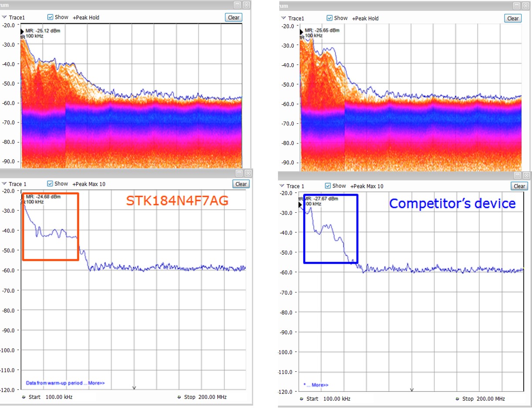Expand Trace 1 dropdown in STK184N4F7AG panel
The width and height of the screenshot is (532, 408).
[4, 184]
